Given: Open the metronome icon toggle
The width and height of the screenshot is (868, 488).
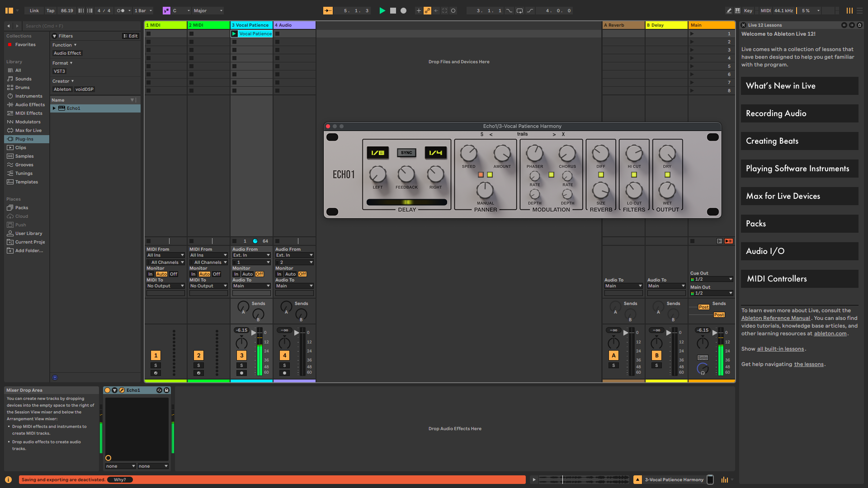Looking at the screenshot, I should (121, 10).
